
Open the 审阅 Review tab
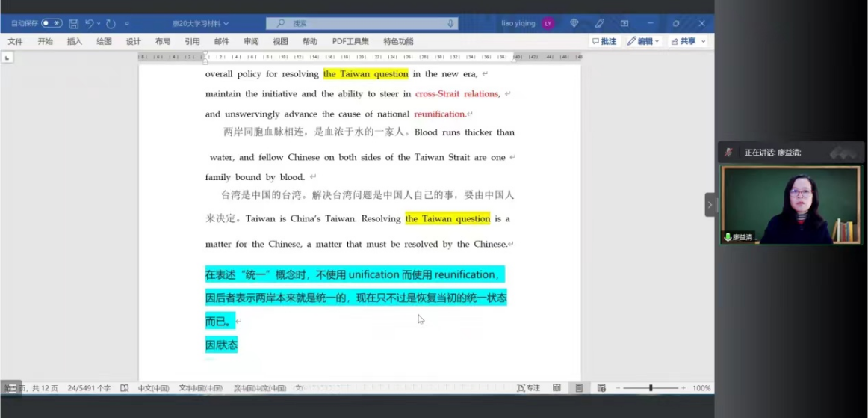click(x=251, y=41)
